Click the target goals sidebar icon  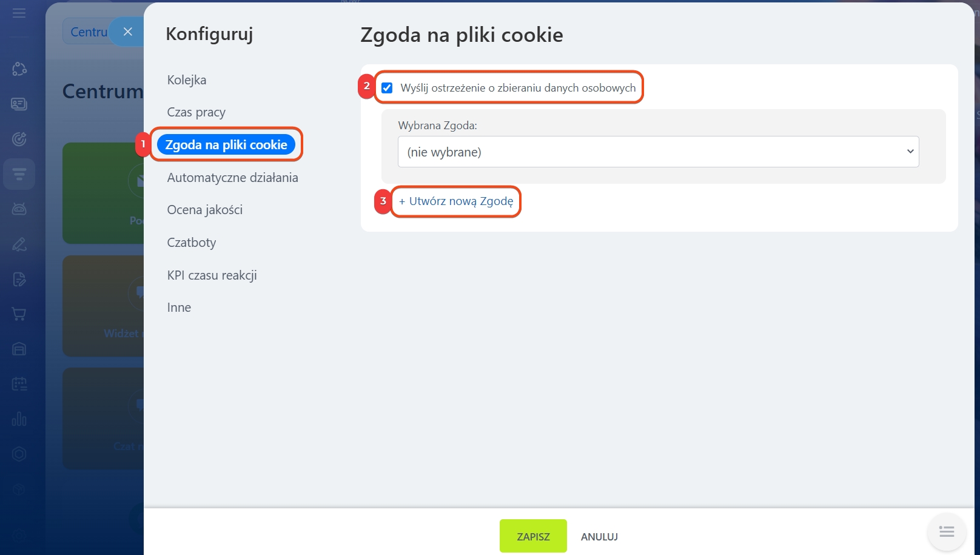19,139
